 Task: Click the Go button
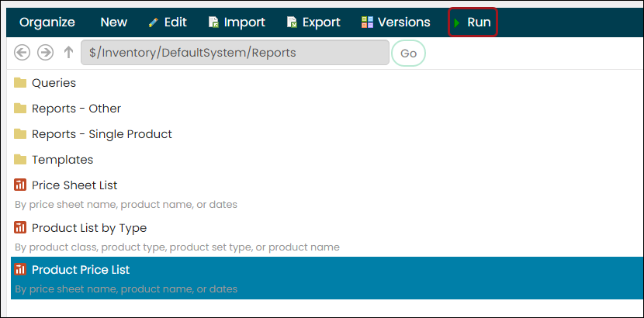click(409, 54)
